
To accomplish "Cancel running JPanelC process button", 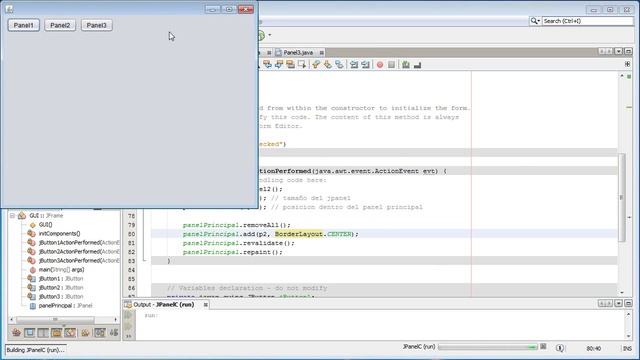I will [543, 347].
